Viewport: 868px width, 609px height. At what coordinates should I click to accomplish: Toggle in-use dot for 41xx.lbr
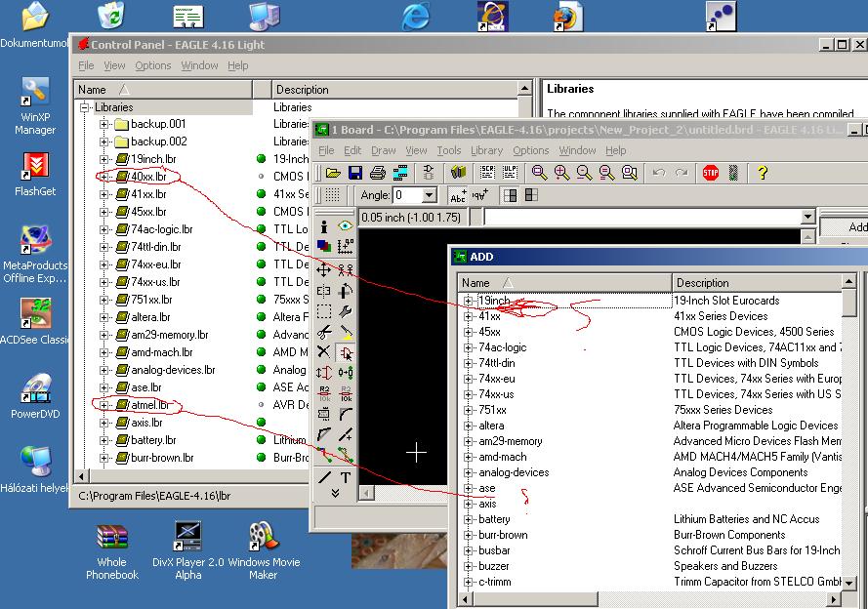point(262,194)
